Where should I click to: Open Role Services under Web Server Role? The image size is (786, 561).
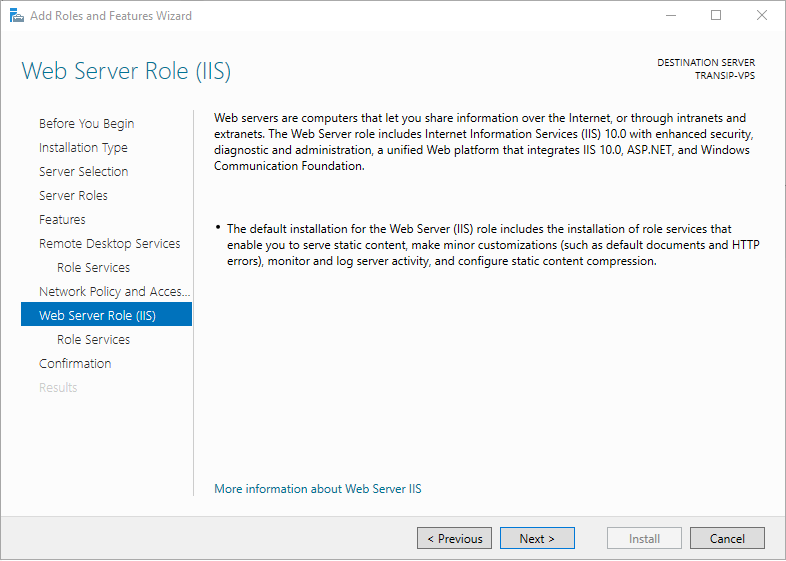pos(94,339)
